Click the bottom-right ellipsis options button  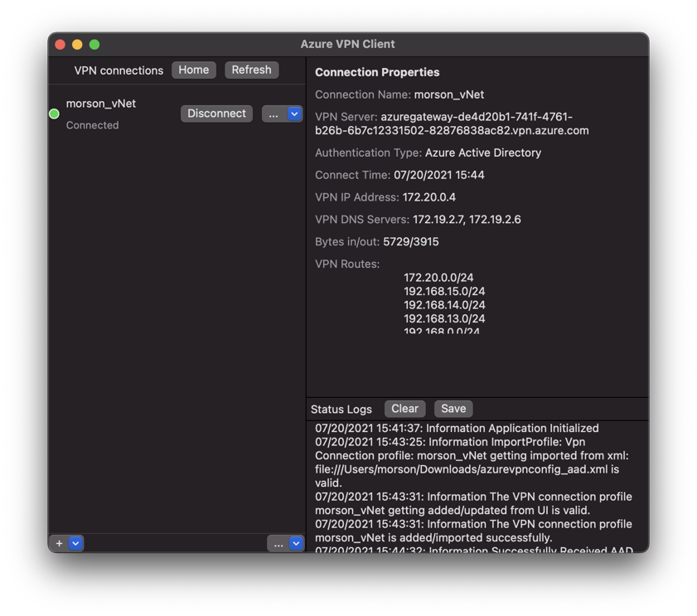278,543
